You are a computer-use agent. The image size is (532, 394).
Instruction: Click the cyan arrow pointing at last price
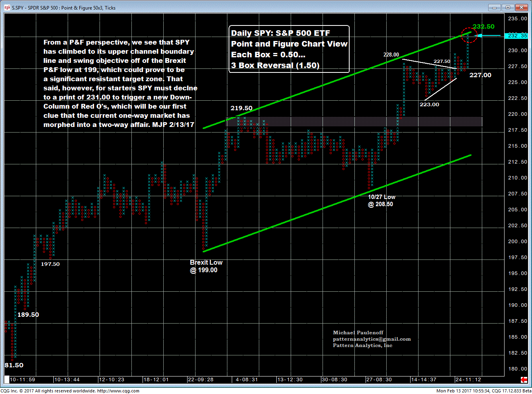pos(488,35)
